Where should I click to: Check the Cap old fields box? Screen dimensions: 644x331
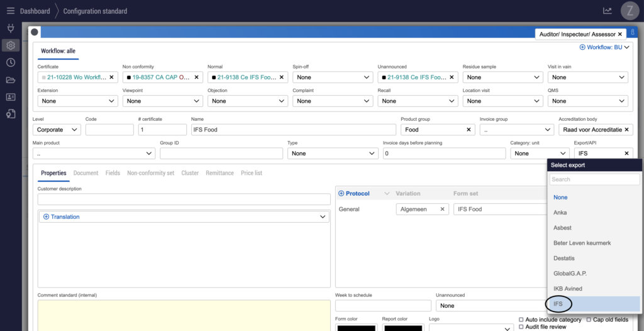(589, 320)
